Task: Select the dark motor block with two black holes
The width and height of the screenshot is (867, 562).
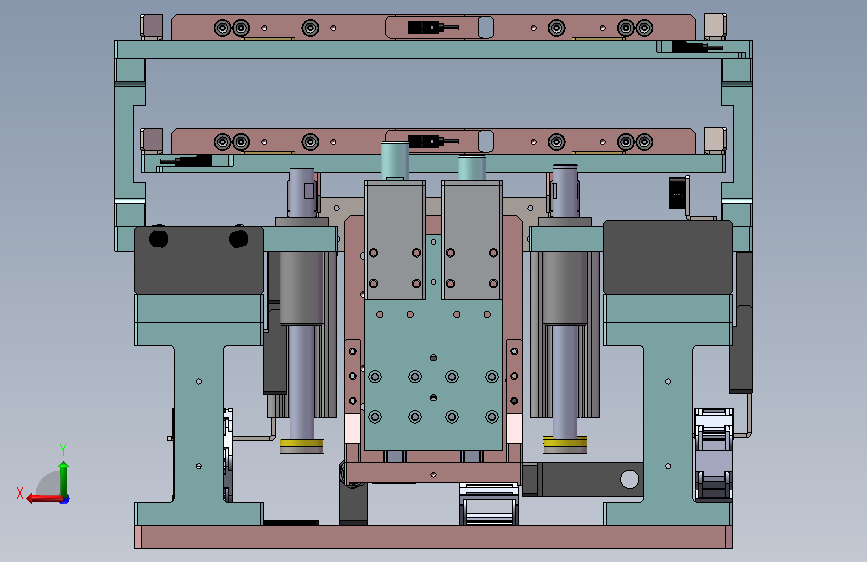Action: point(199,260)
